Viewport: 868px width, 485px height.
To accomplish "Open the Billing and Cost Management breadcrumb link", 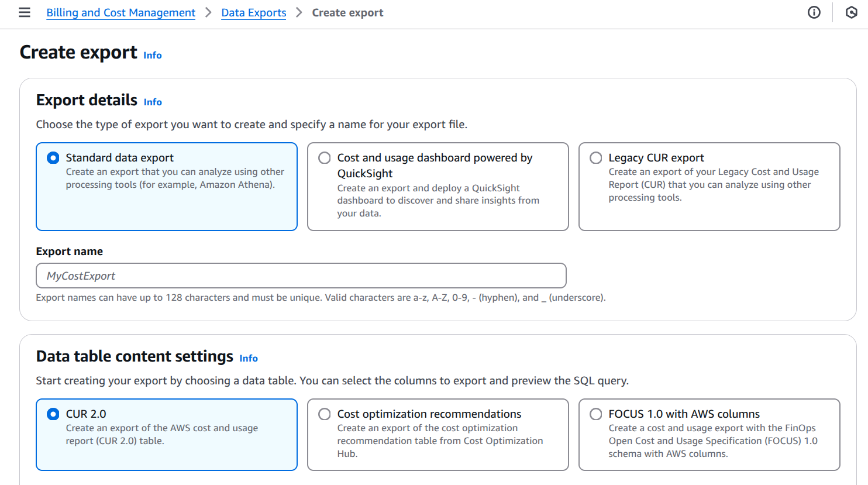I will [x=120, y=12].
